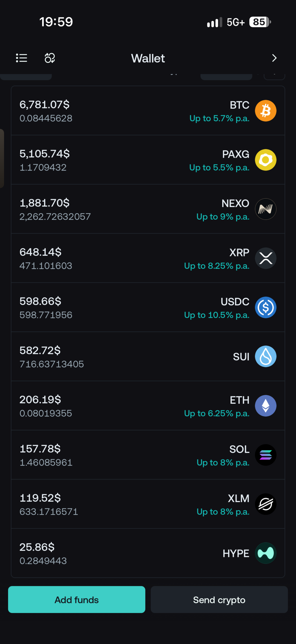Open BTC 'Up to 5.7% p.a.' link

[219, 118]
